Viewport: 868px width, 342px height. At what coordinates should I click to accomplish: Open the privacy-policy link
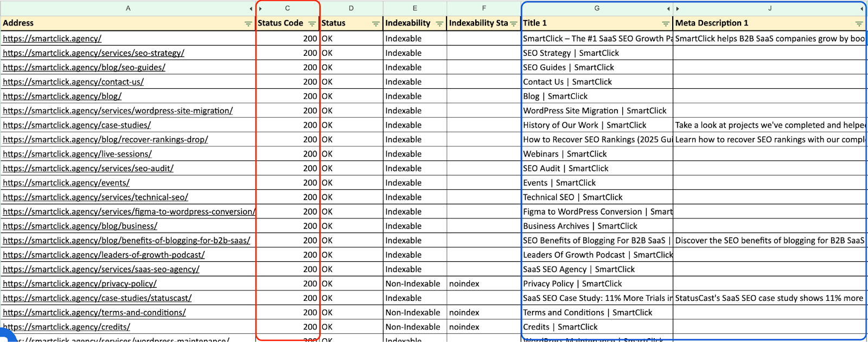pyautogui.click(x=80, y=283)
